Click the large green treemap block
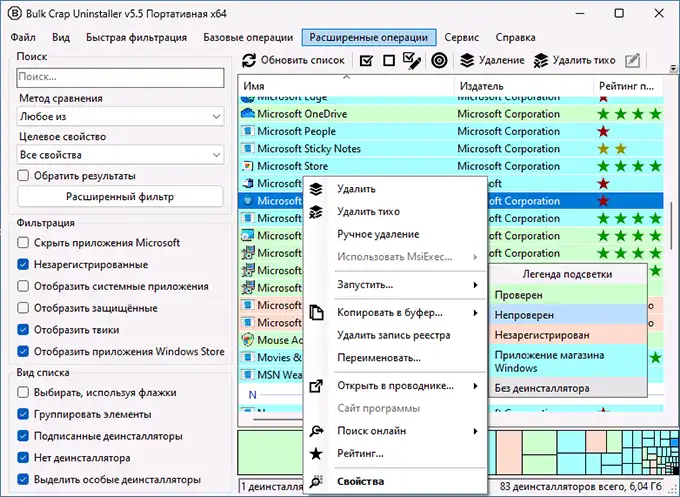Image resolution: width=680 pixels, height=497 pixels. [x=271, y=452]
